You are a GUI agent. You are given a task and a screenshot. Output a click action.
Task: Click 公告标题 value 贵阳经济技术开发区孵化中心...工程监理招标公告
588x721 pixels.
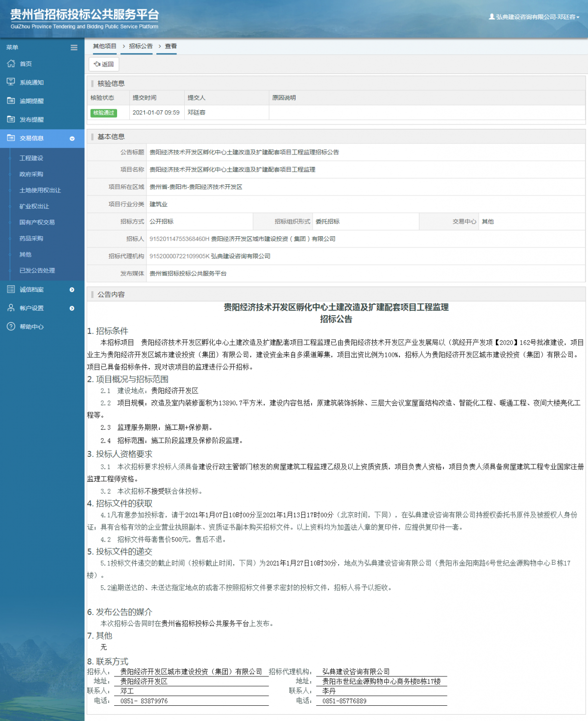click(x=244, y=152)
